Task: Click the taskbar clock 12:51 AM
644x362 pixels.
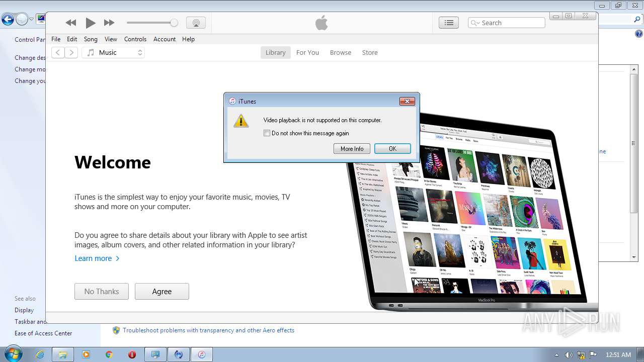Action: pos(618,355)
